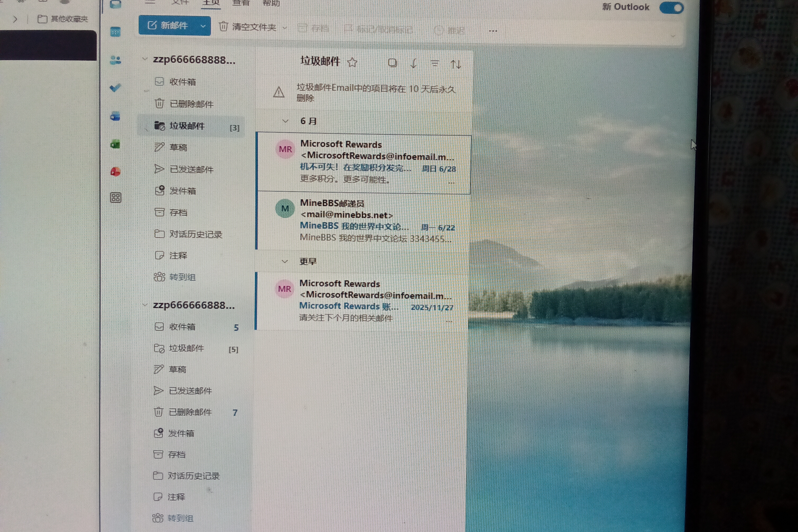
Task: Open the filter icon in message list
Action: click(435, 64)
